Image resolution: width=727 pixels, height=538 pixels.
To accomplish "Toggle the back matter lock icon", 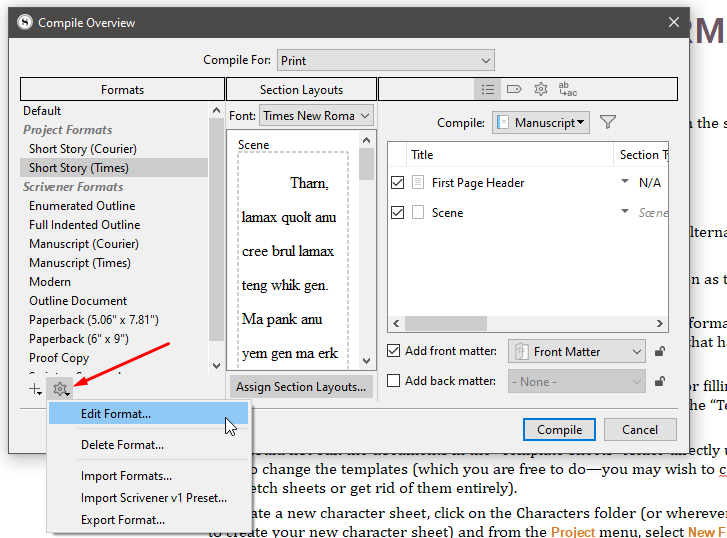I will click(x=660, y=381).
